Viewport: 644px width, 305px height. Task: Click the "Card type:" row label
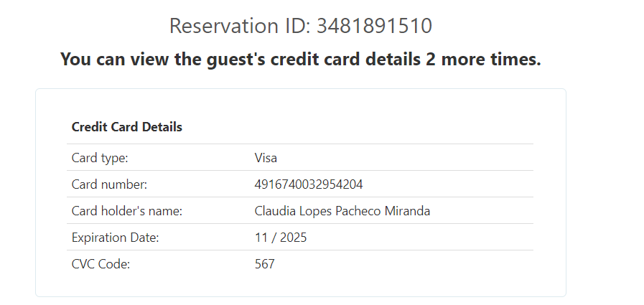pos(100,158)
